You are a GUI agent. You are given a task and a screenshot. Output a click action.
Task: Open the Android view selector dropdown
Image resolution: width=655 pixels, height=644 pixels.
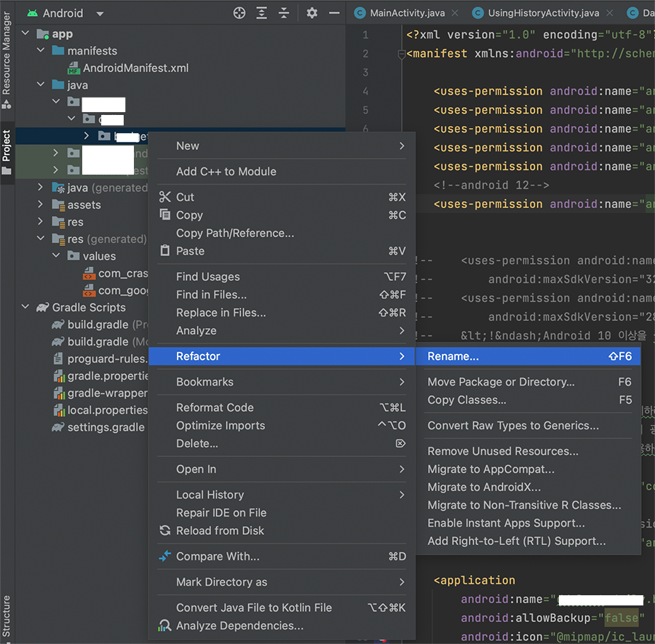click(x=100, y=14)
